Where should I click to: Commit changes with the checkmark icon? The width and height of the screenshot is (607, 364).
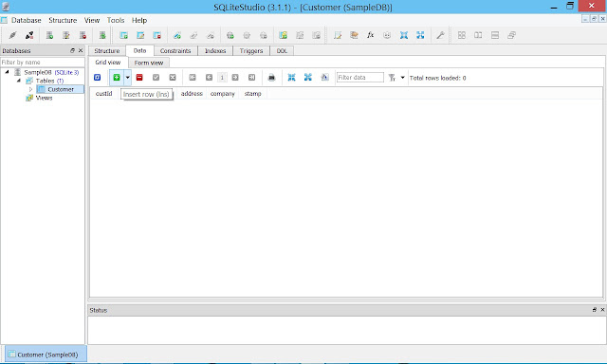[156, 78]
